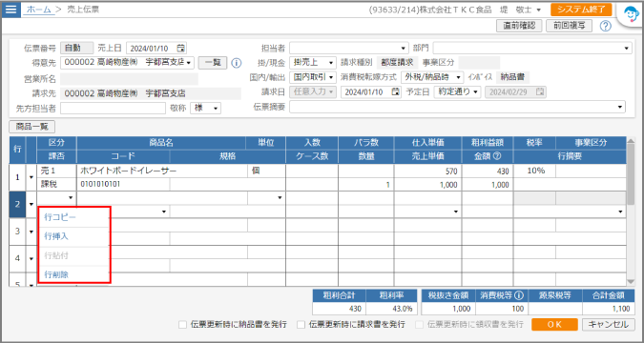Expand row 2 区分 dropdown
The image size is (644, 343).
71,198
